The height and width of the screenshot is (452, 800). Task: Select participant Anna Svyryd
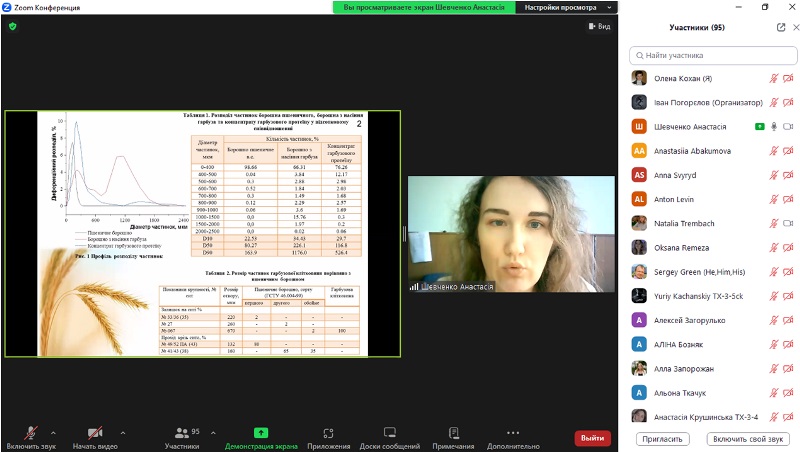[x=713, y=175]
